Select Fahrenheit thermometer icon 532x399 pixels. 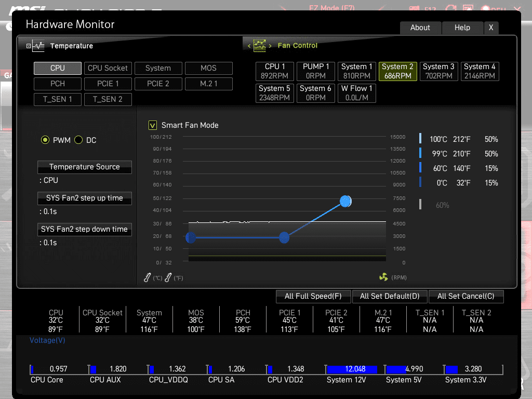point(168,277)
